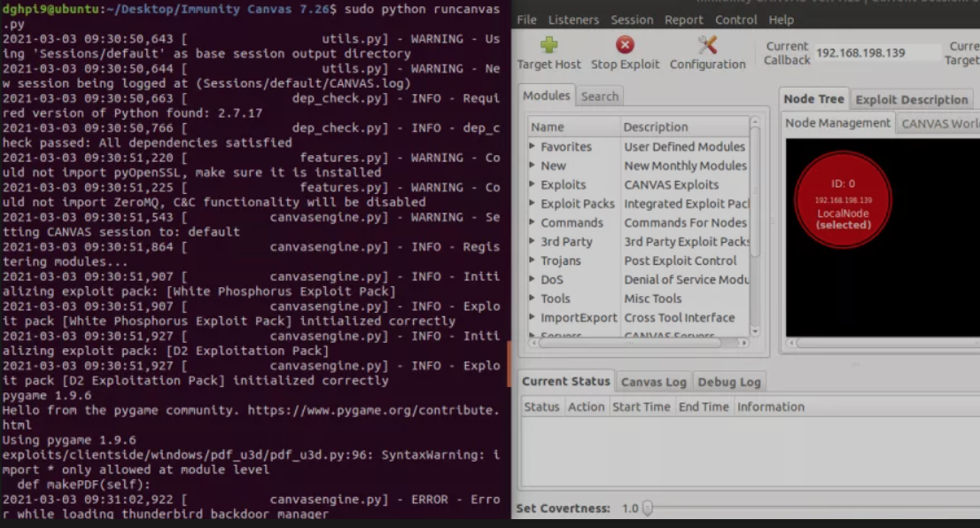Click the terminal window scrollbar
This screenshot has width=980, height=528.
coord(509,363)
